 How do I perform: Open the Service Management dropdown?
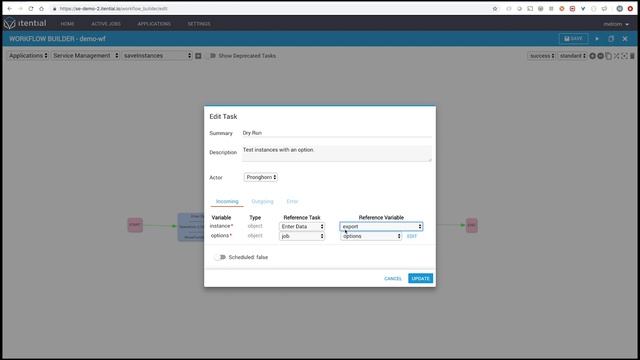[85, 56]
